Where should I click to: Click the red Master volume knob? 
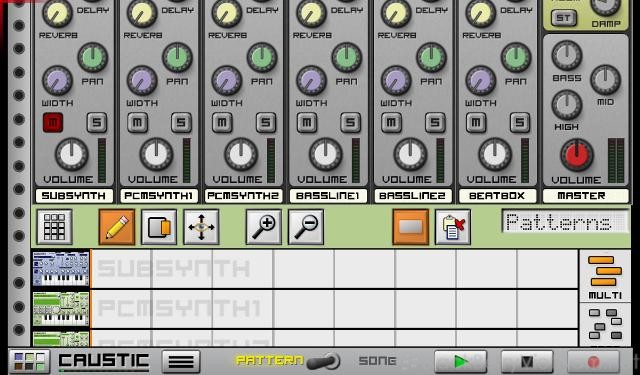click(577, 155)
